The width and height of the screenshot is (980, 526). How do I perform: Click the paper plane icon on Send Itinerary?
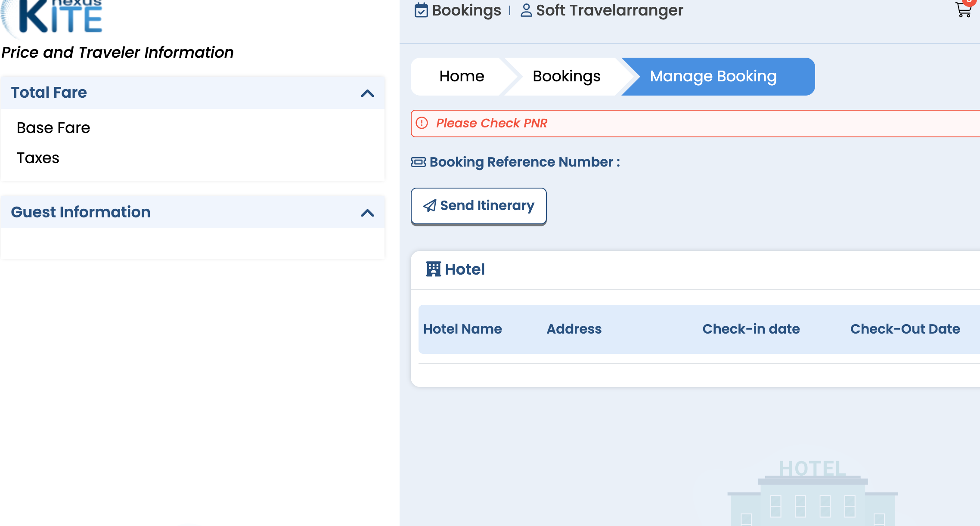point(430,206)
